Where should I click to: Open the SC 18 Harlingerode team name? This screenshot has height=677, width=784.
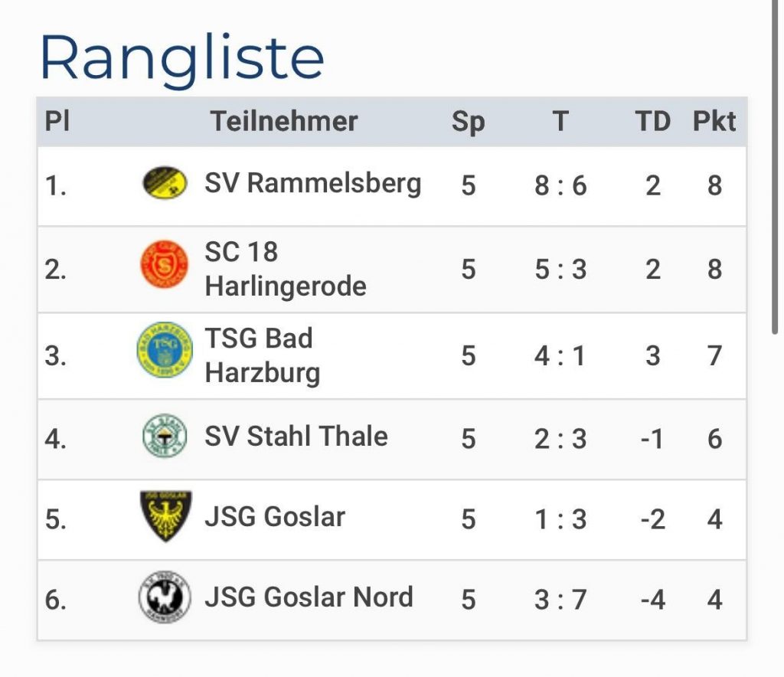click(285, 269)
